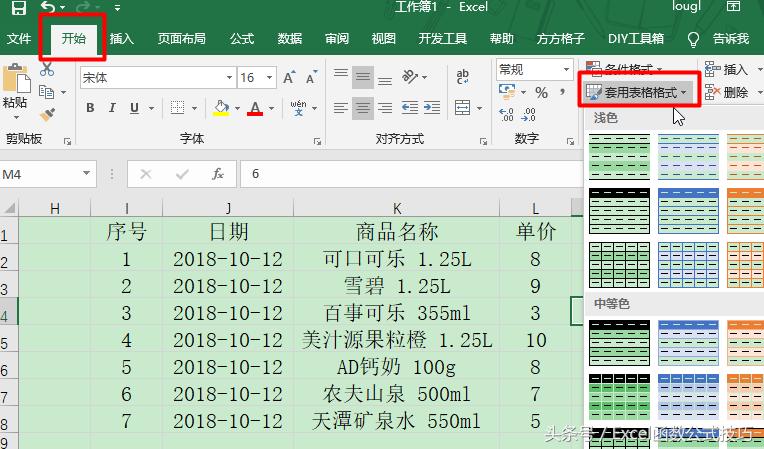Click the fx insert function button
The width and height of the screenshot is (764, 449).
(217, 174)
